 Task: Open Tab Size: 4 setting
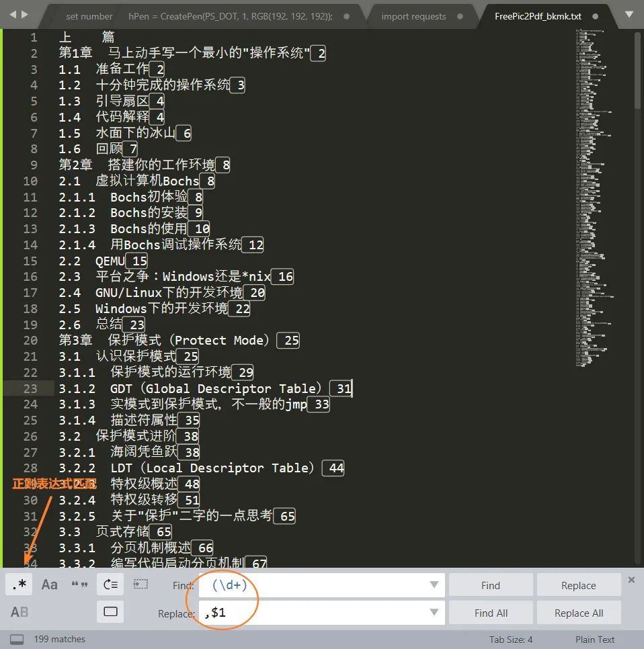[510, 640]
